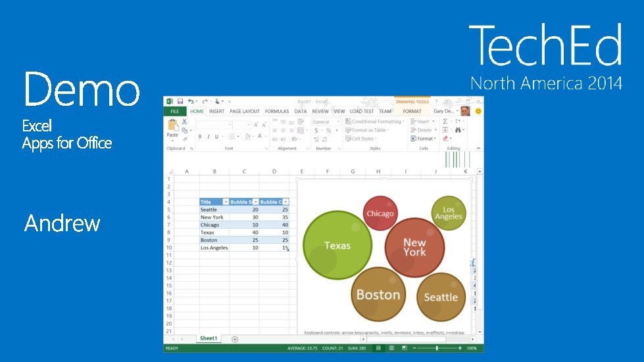The width and height of the screenshot is (644, 362).
Task: Click the Format Painter brush icon
Action: [184, 139]
